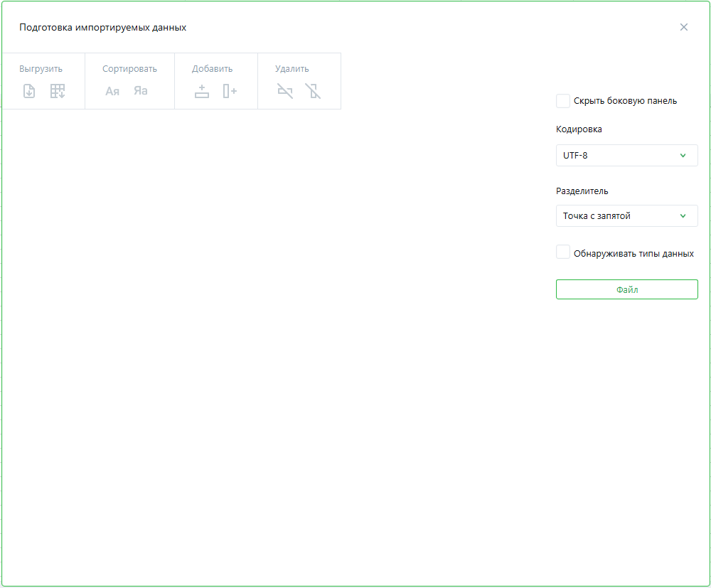This screenshot has width=711, height=588.
Task: Add a column using the column-plus icon
Action: (230, 91)
